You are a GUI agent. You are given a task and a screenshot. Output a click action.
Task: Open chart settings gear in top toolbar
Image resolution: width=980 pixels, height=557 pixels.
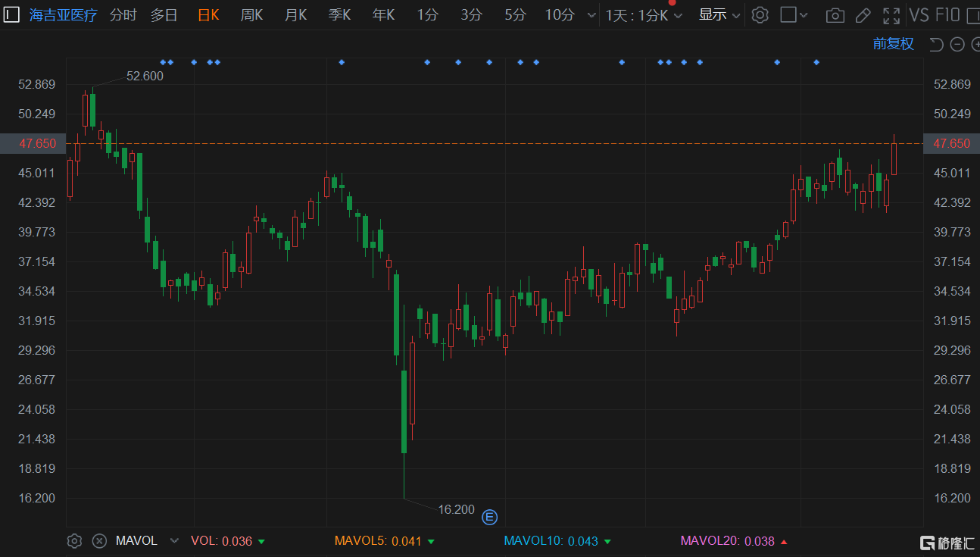pyautogui.click(x=760, y=15)
